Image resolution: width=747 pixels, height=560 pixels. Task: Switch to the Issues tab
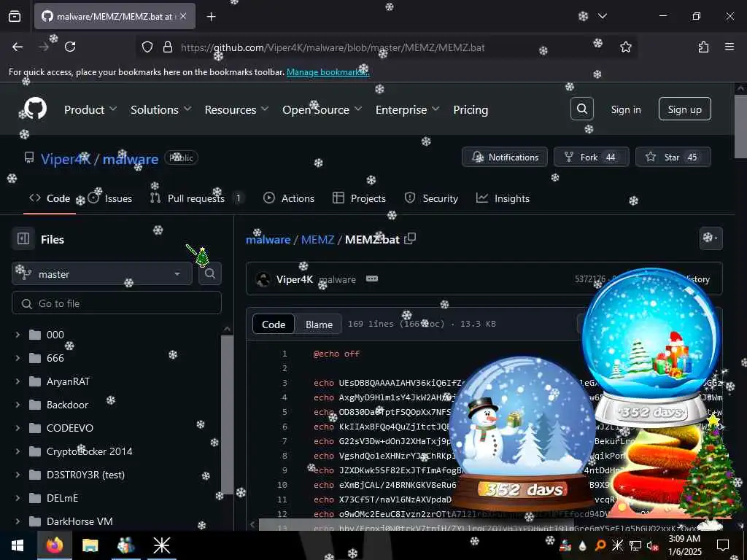[x=110, y=198]
